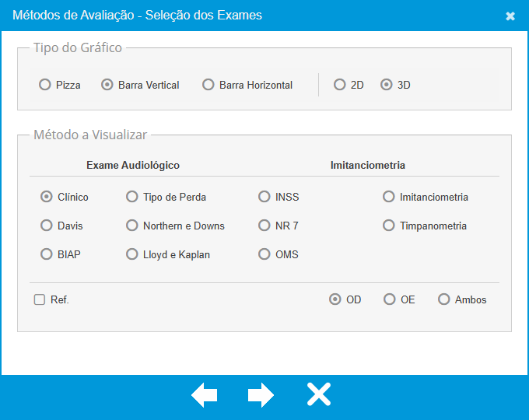
Task: Choose Barra Horizontal chart type
Action: pos(208,85)
